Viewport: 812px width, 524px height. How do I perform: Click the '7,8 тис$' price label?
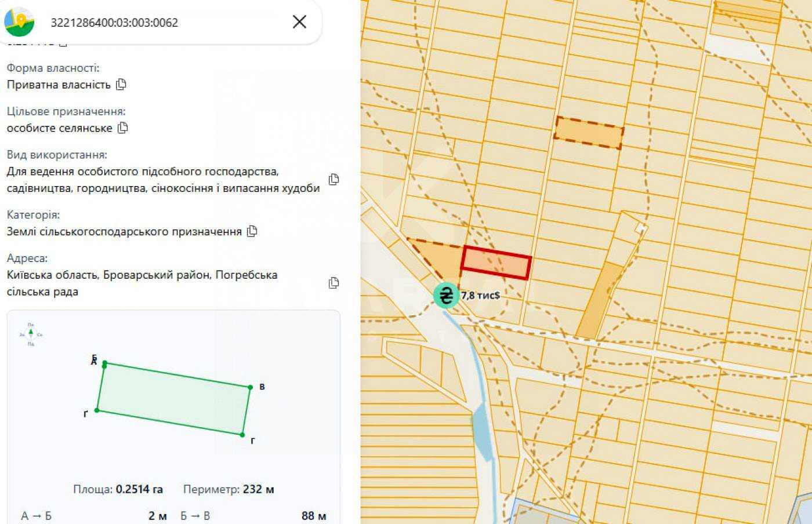pos(480,296)
